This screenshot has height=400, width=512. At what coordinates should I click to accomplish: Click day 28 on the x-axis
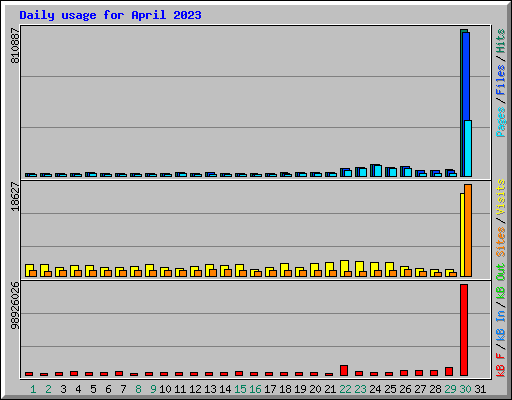tap(435, 389)
